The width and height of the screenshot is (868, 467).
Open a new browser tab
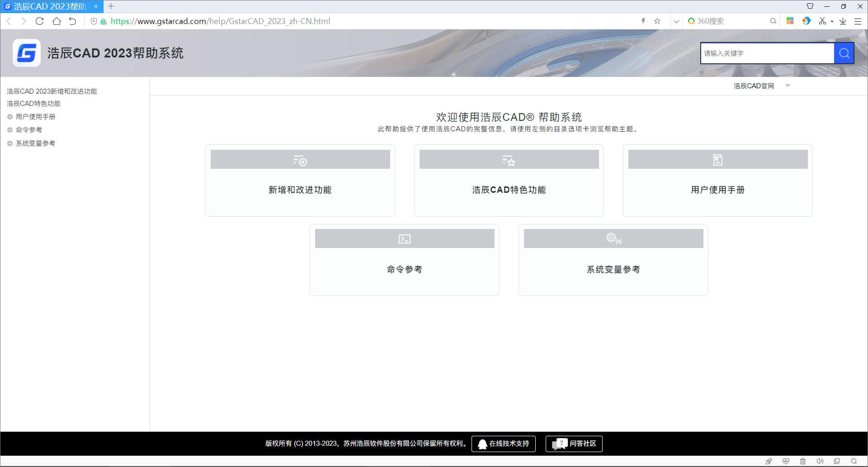pyautogui.click(x=111, y=6)
